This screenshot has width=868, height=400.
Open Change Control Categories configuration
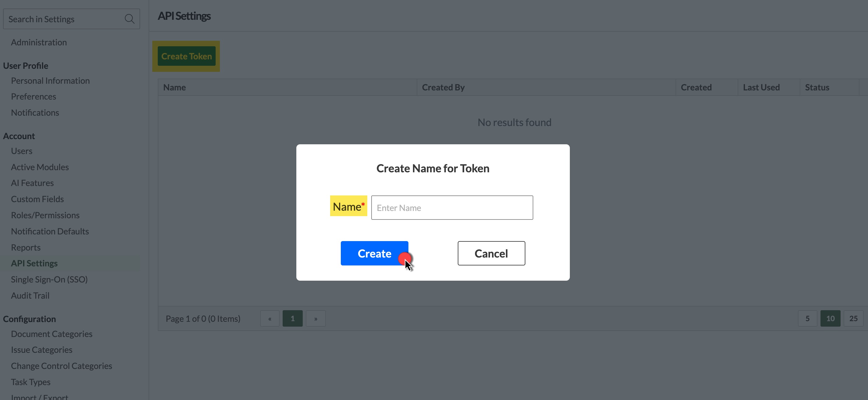61,366
